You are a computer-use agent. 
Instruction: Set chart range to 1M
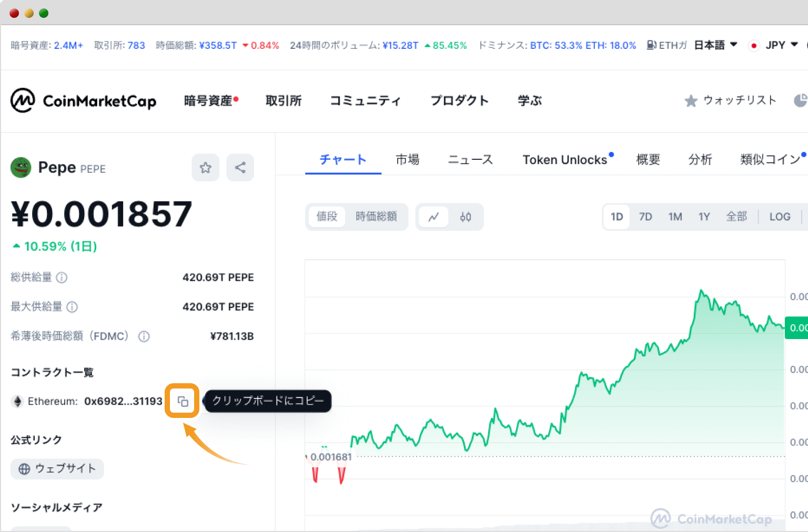click(x=675, y=217)
